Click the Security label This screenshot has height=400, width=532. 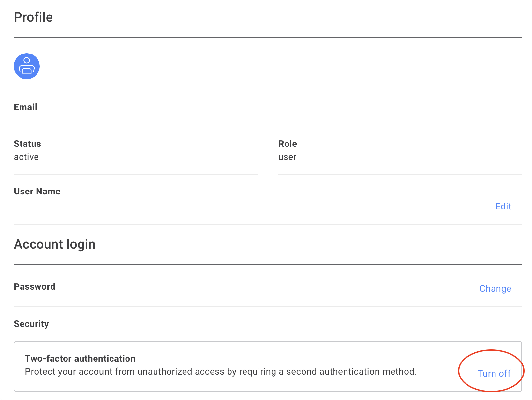point(31,324)
